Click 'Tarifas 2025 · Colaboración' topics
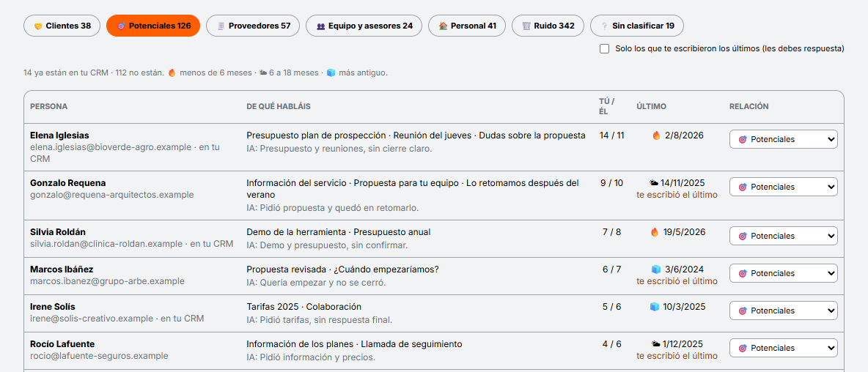The height and width of the screenshot is (372, 868). (x=304, y=307)
